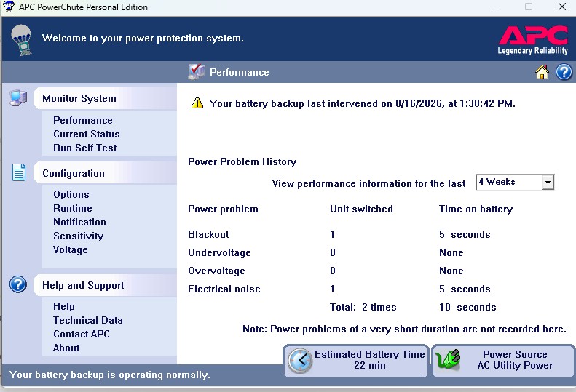Image resolution: width=576 pixels, height=392 pixels.
Task: Open the Runtime configuration page
Action: tap(73, 208)
